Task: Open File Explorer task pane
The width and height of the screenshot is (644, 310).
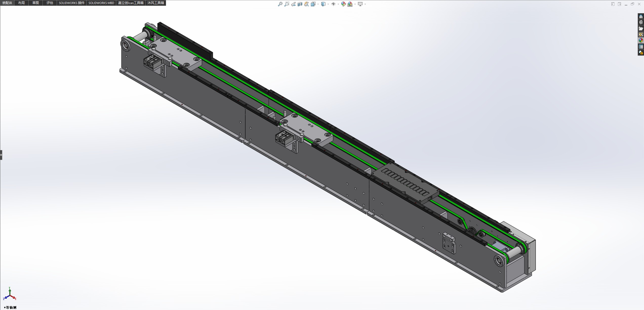Action: 641,29
